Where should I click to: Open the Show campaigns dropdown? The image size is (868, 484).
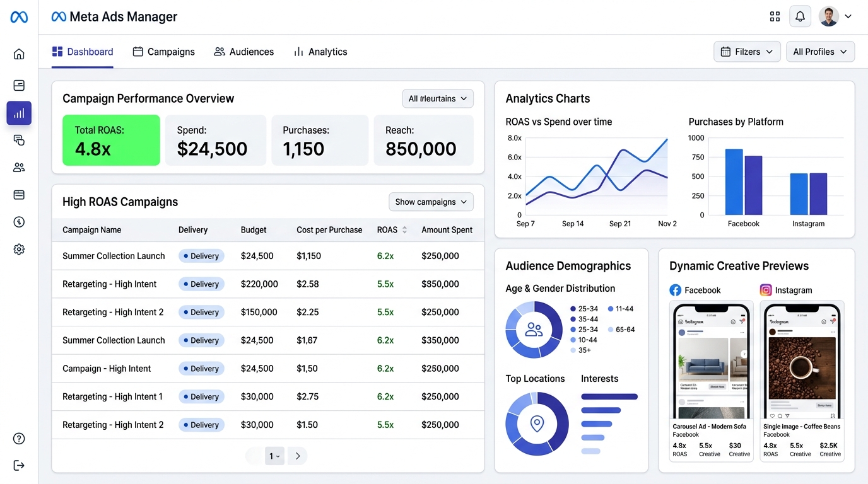coord(431,202)
